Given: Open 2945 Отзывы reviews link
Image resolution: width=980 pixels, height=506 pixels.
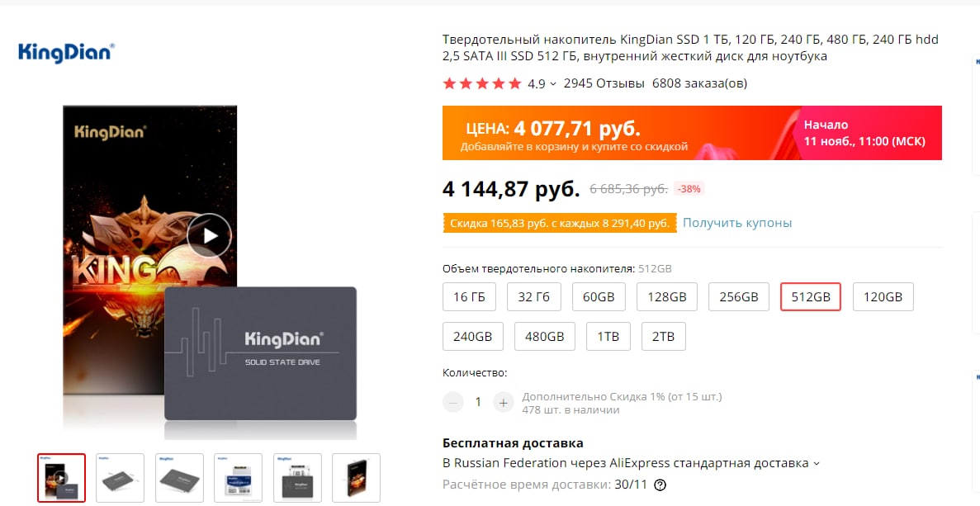Looking at the screenshot, I should pyautogui.click(x=604, y=83).
